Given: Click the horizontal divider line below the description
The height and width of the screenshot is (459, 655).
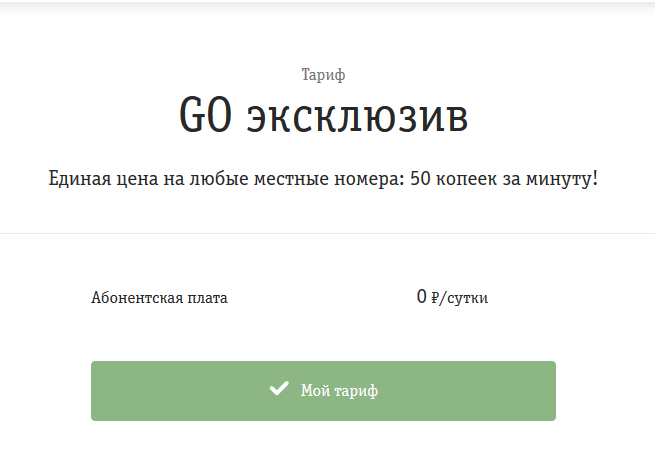Looking at the screenshot, I should tap(328, 233).
